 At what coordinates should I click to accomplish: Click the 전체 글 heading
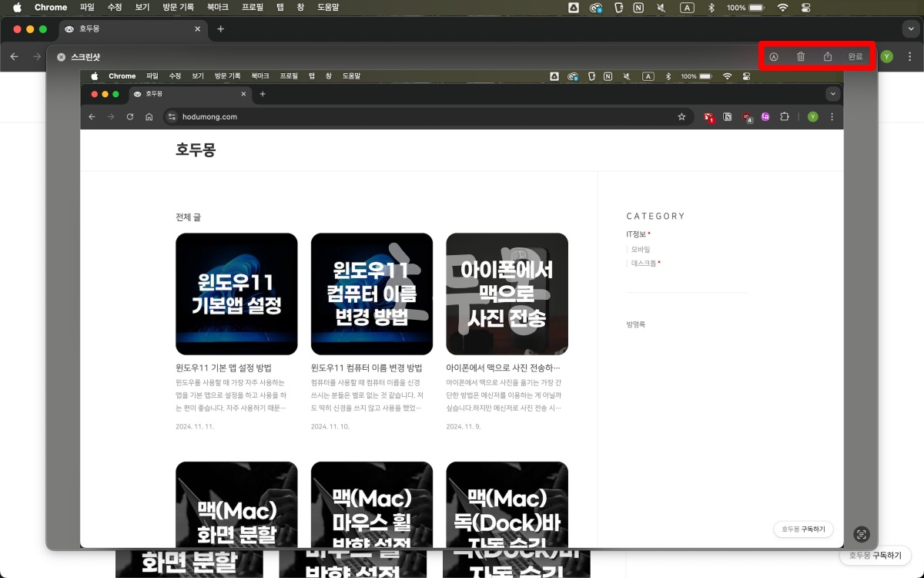point(188,217)
